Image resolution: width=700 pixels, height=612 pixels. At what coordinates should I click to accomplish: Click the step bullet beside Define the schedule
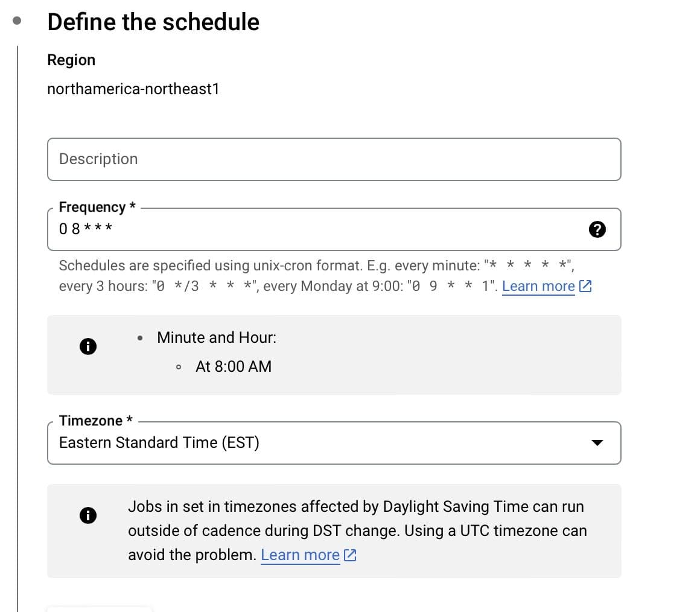click(x=17, y=21)
